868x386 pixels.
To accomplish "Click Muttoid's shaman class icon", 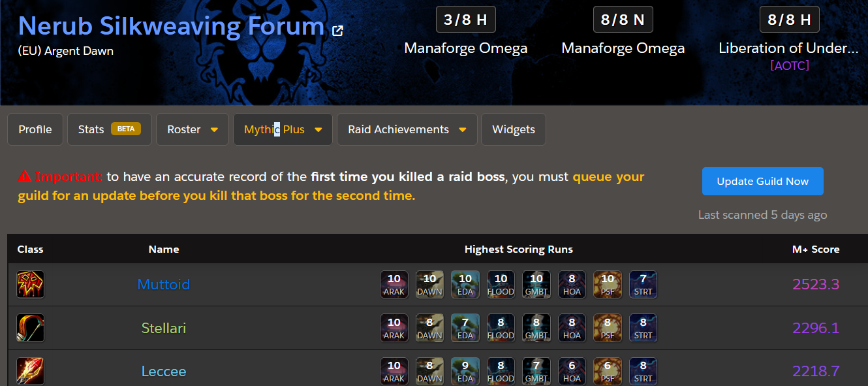I will click(x=30, y=285).
